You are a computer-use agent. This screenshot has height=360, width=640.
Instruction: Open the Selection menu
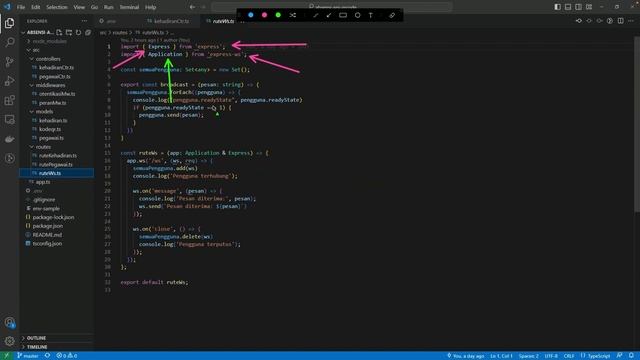57,7
